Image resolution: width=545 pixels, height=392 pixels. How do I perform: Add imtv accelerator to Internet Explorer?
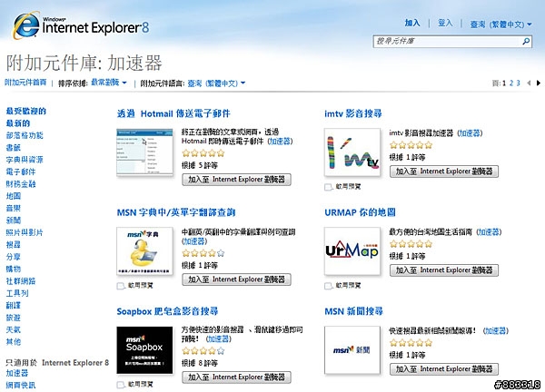[x=444, y=171]
